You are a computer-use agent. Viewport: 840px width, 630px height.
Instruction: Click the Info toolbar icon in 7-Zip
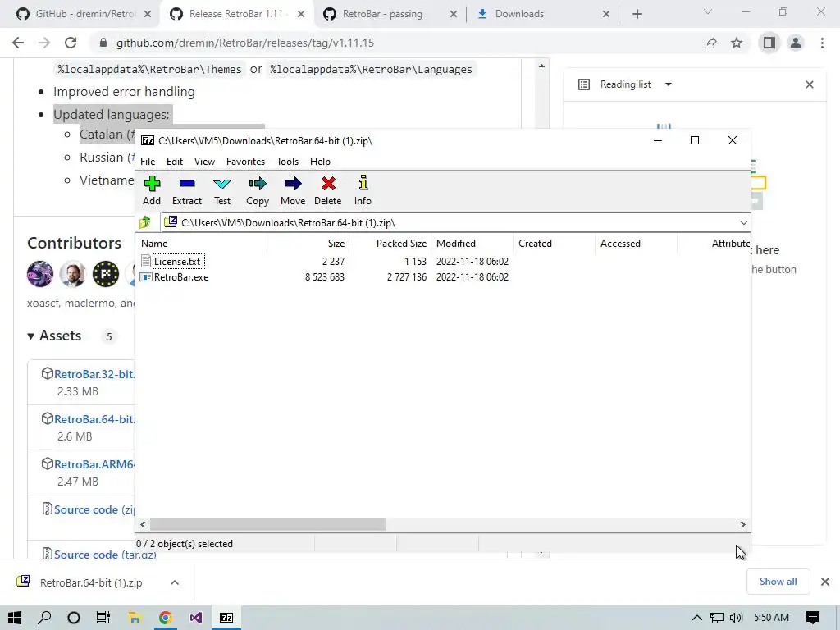pyautogui.click(x=363, y=183)
